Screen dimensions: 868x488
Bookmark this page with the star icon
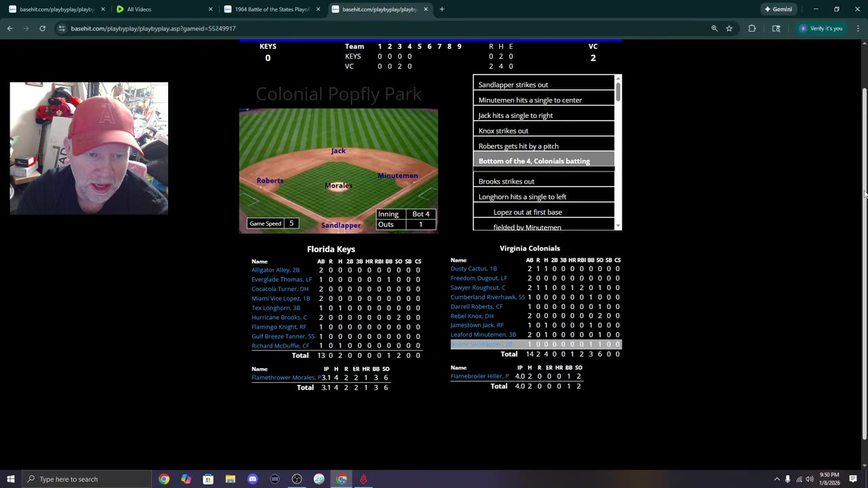729,28
